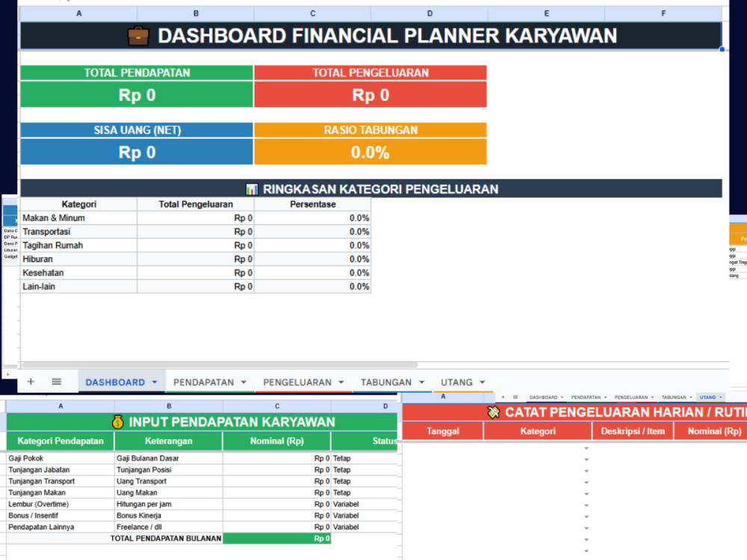Select the Keterangan header cell
Screen dimensions: 747x560
point(168,441)
